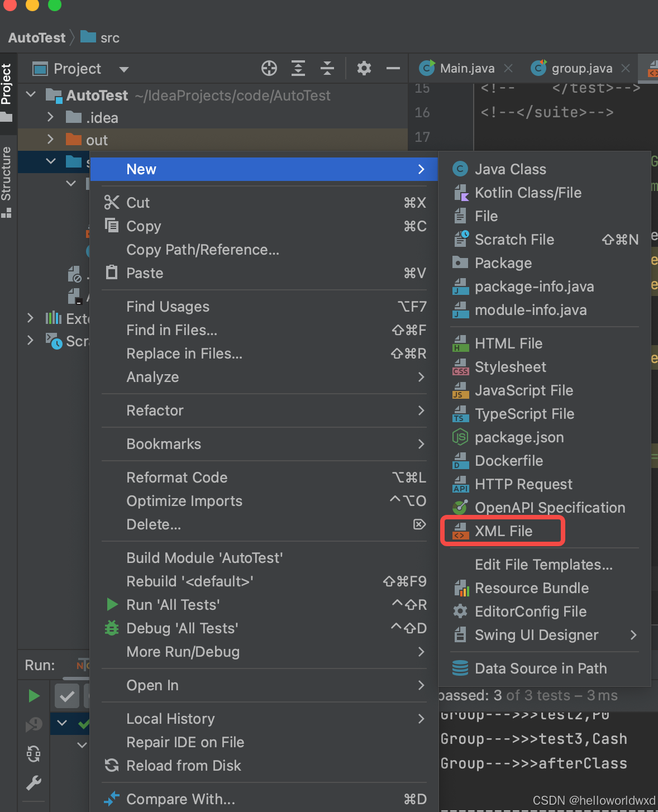Click the HTML File icon
This screenshot has width=658, height=812.
coord(460,343)
